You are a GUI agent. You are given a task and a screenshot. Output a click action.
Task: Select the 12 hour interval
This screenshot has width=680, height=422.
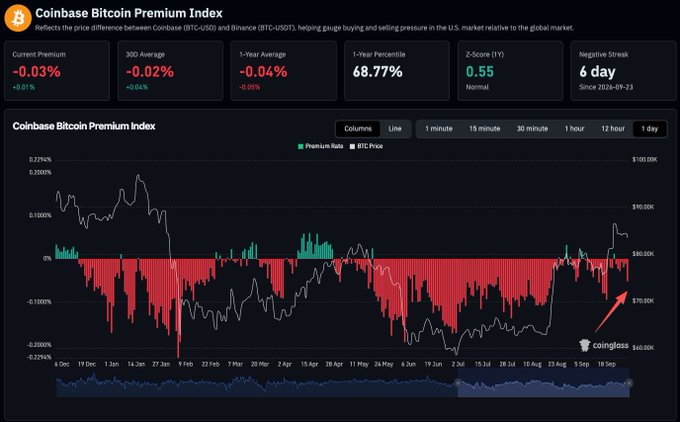coord(613,129)
